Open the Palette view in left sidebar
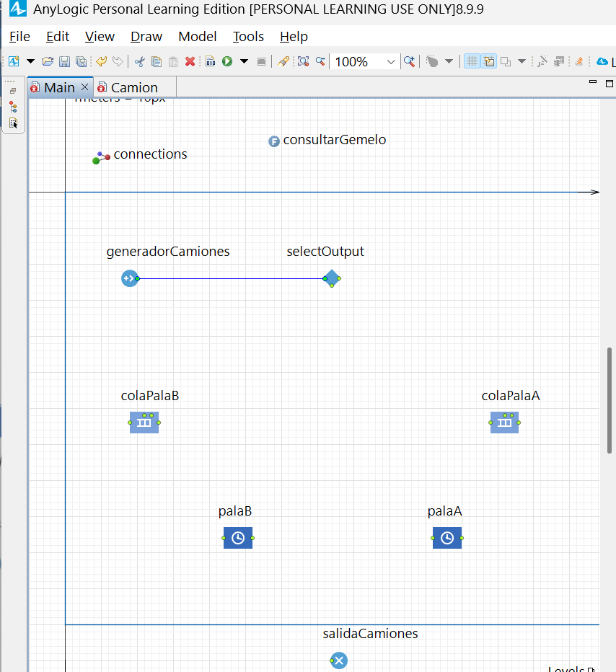Screen dimensions: 616x672 click(13, 123)
